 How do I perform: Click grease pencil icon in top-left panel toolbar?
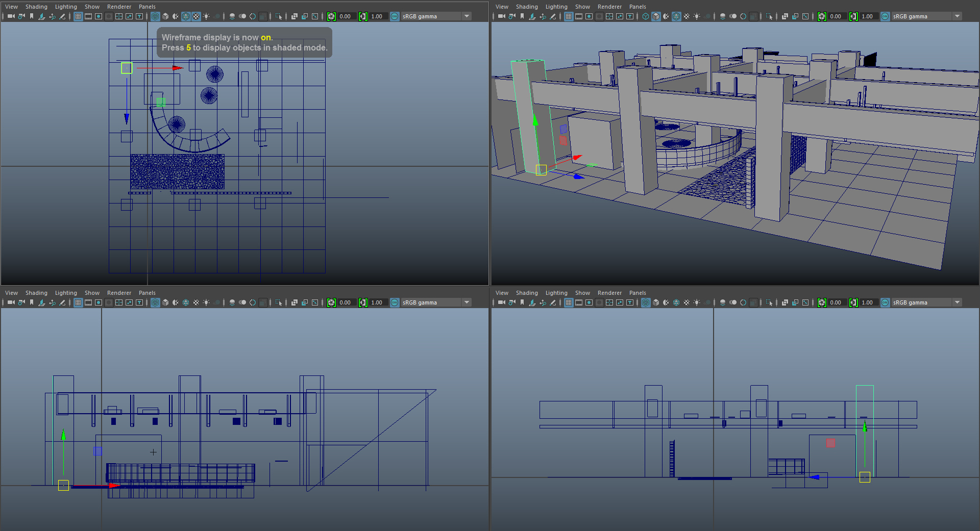pyautogui.click(x=62, y=16)
